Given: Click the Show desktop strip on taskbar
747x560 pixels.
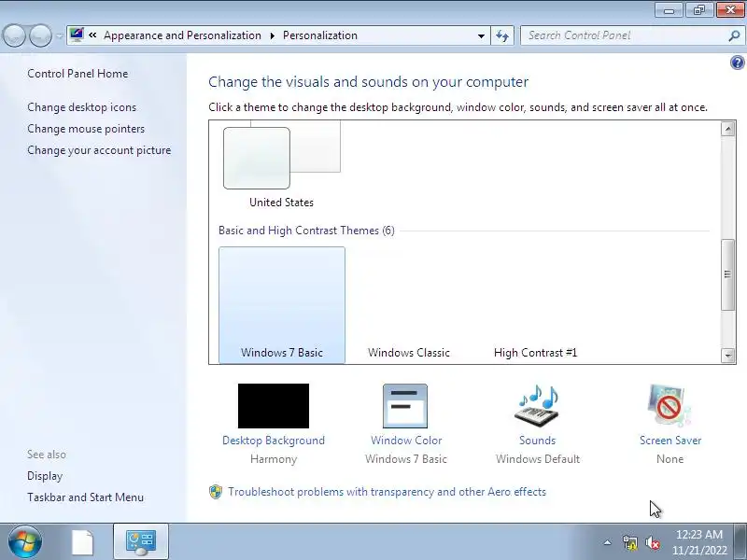Looking at the screenshot, I should click(x=740, y=542).
